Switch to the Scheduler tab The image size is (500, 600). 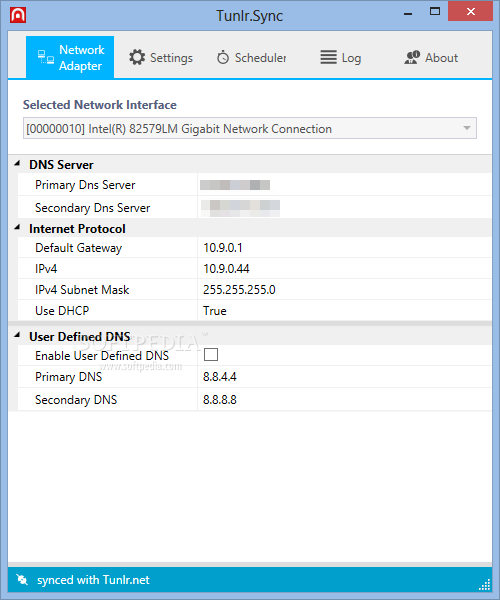pos(252,57)
